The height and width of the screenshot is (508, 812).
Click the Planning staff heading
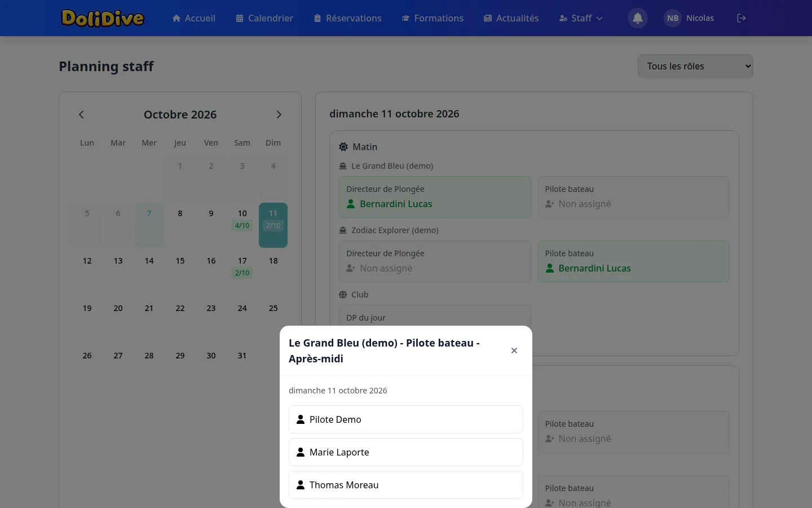[106, 67]
